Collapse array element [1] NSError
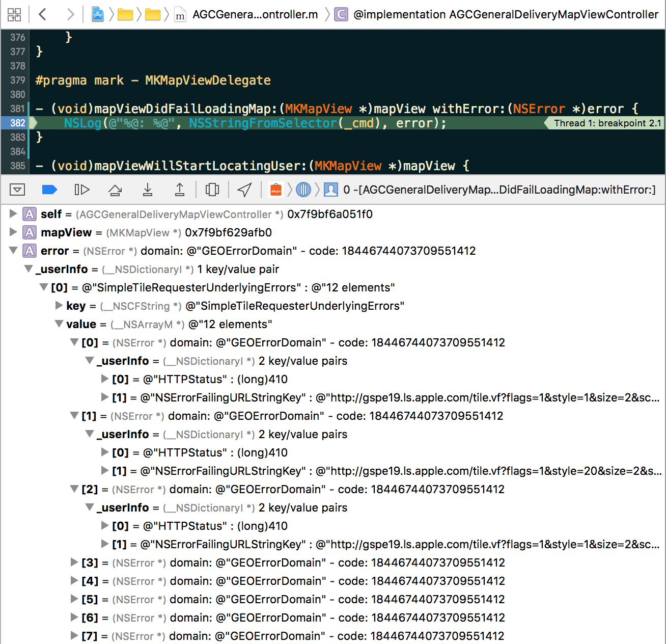 (74, 416)
